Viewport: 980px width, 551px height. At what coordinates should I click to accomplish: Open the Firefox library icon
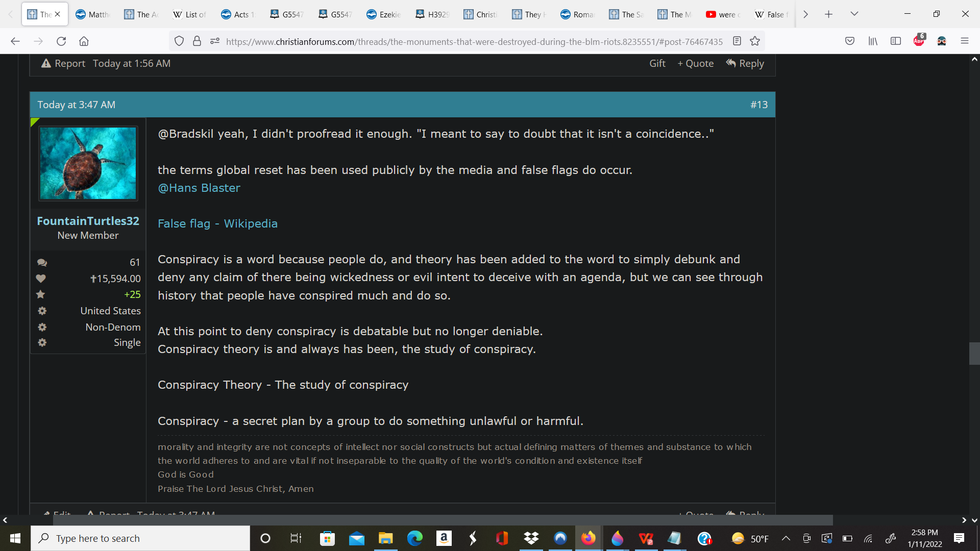click(x=873, y=41)
